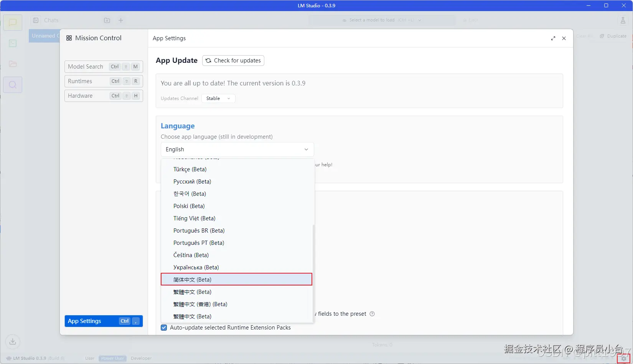Select App Settings in Mission Control
Image resolution: width=633 pixels, height=364 pixels.
tap(104, 321)
